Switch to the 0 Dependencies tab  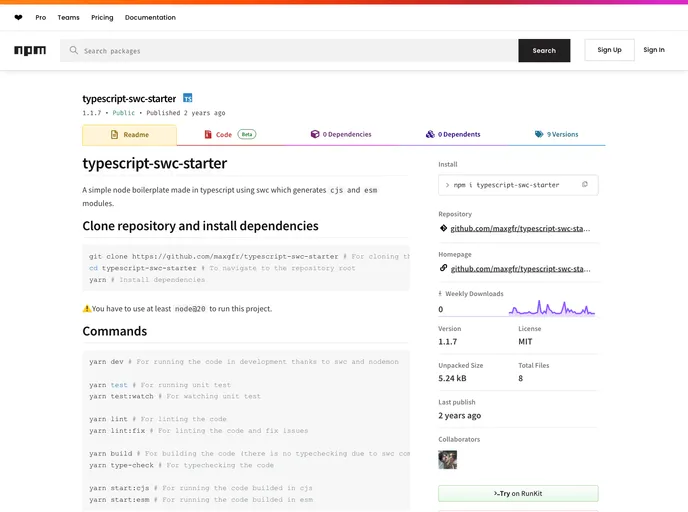[341, 134]
